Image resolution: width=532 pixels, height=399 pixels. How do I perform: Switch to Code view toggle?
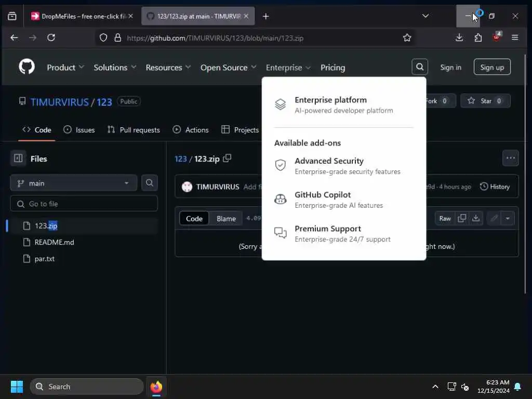coord(194,219)
